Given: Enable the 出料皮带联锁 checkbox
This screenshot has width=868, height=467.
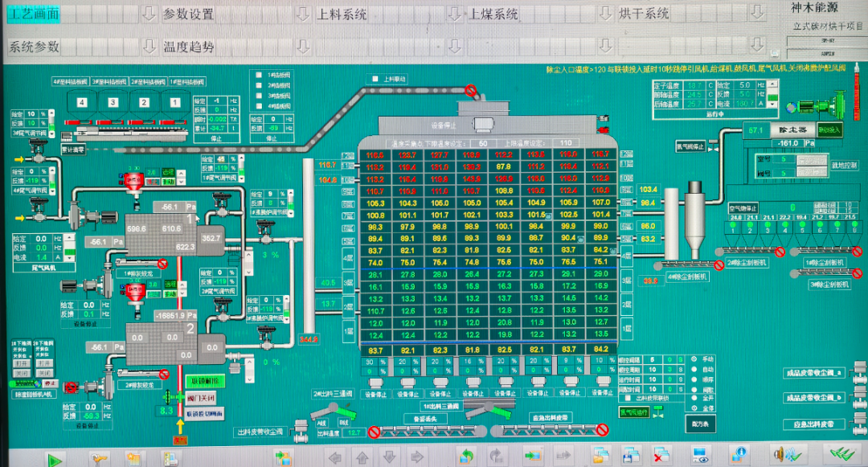Looking at the screenshot, I should (628, 397).
